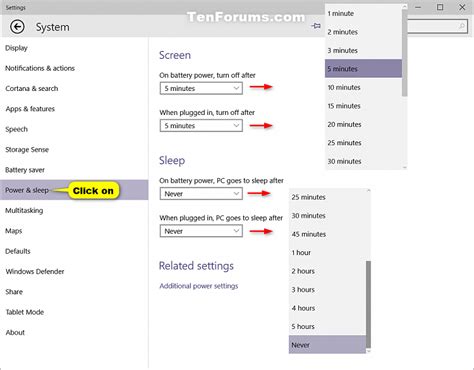Image resolution: width=474 pixels, height=370 pixels.
Task: Open Display settings
Action: [16, 48]
